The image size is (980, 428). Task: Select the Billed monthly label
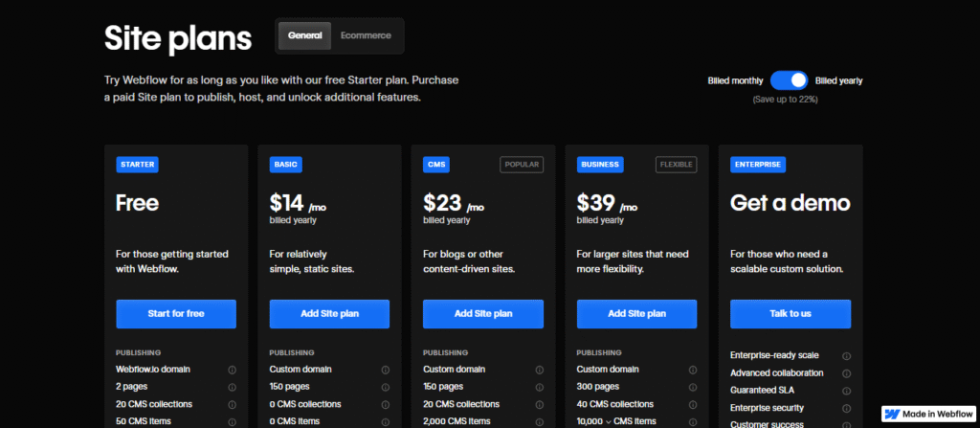pyautogui.click(x=735, y=80)
